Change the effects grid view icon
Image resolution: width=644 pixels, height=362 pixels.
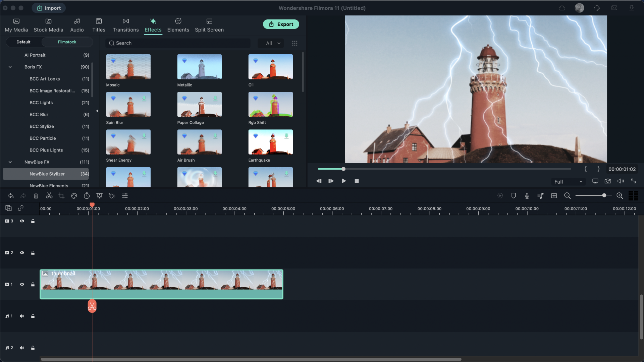[x=295, y=43]
